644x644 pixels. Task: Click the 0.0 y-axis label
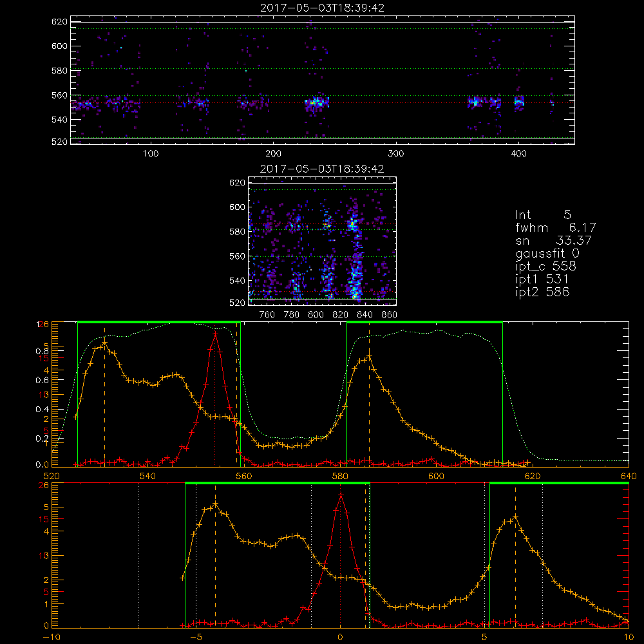42,465
